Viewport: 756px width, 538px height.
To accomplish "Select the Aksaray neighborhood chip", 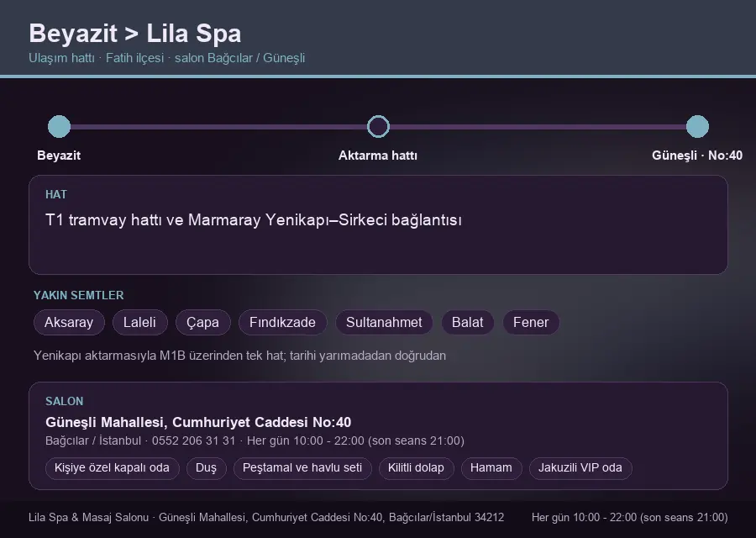I will pos(69,322).
